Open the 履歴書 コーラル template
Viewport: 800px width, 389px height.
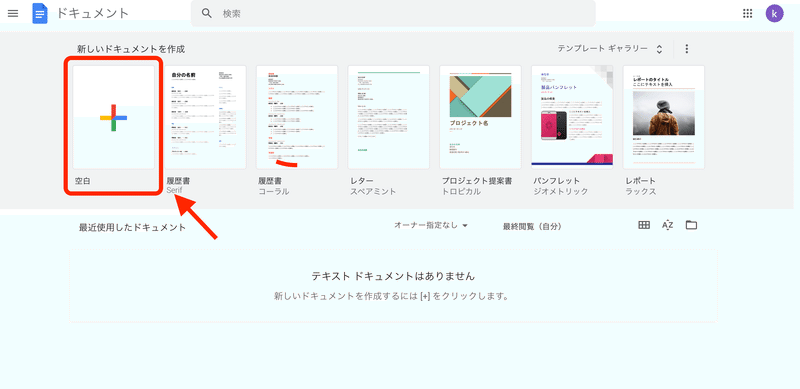click(297, 117)
